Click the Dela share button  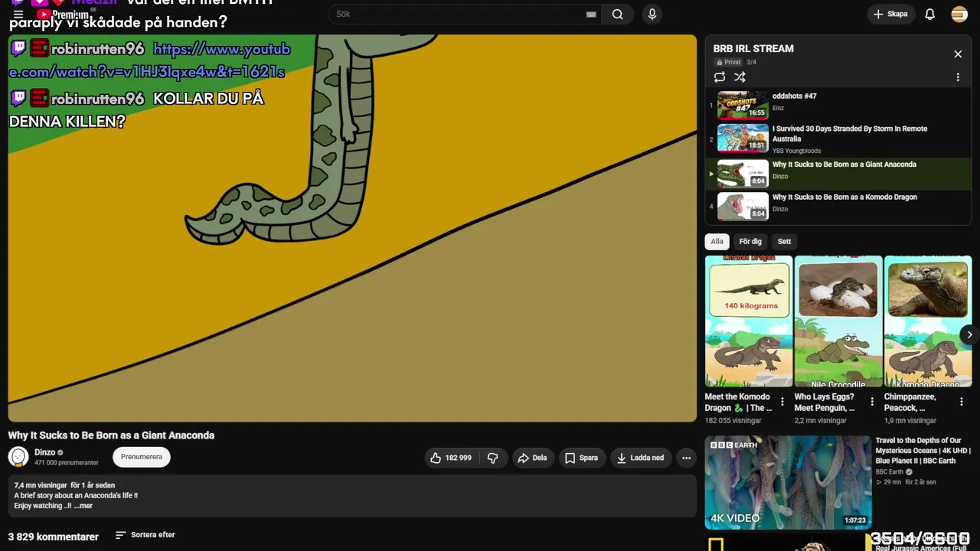click(x=532, y=458)
